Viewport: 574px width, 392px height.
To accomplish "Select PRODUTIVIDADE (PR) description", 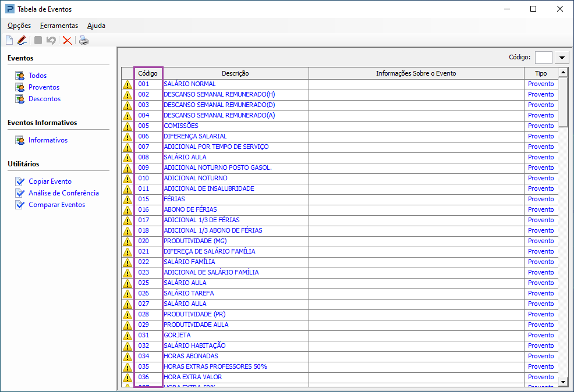I will click(x=194, y=315).
